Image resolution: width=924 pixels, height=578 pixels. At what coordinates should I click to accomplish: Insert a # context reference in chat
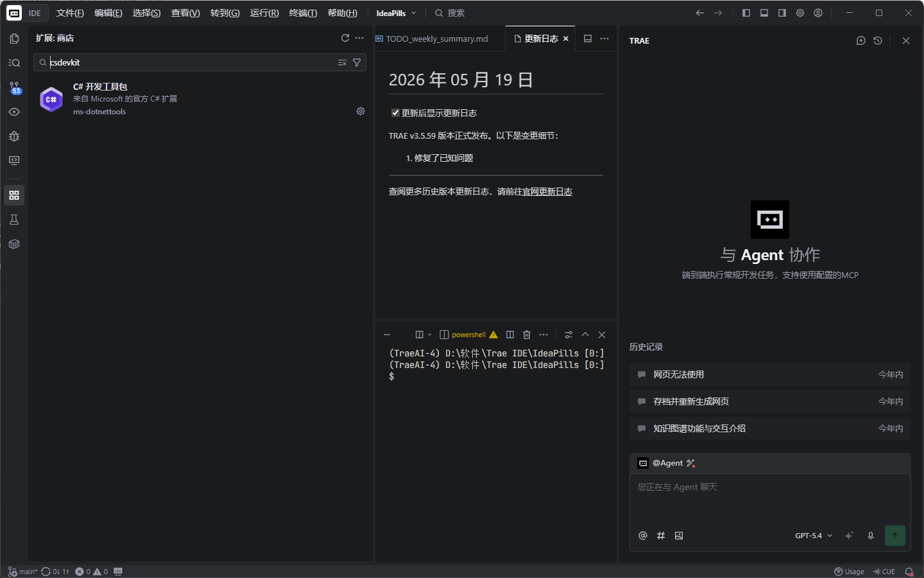pyautogui.click(x=661, y=536)
